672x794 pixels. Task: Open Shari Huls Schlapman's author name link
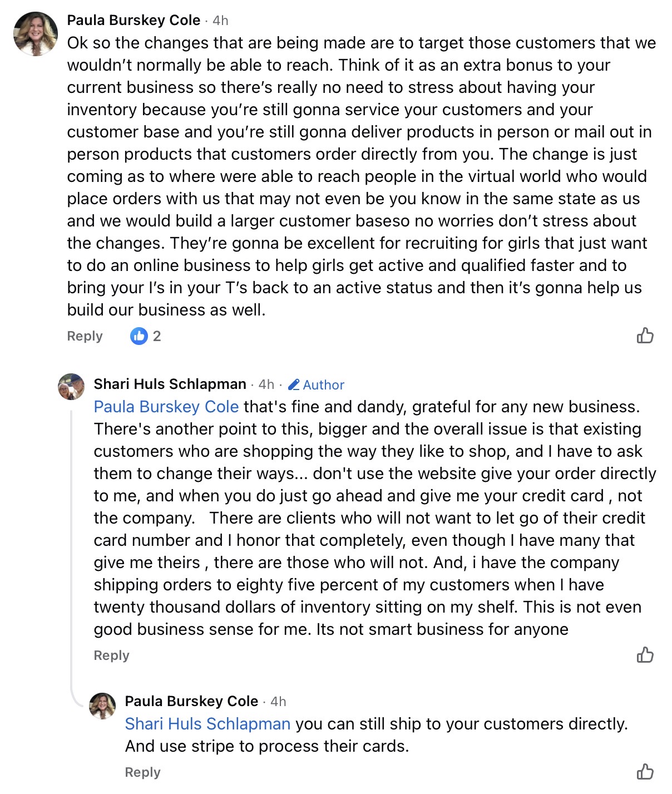point(170,384)
